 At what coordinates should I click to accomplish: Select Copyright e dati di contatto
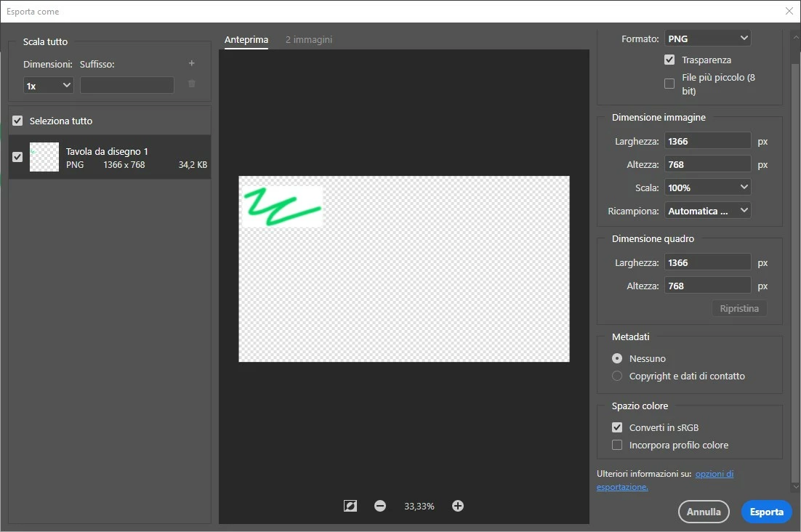tap(617, 376)
